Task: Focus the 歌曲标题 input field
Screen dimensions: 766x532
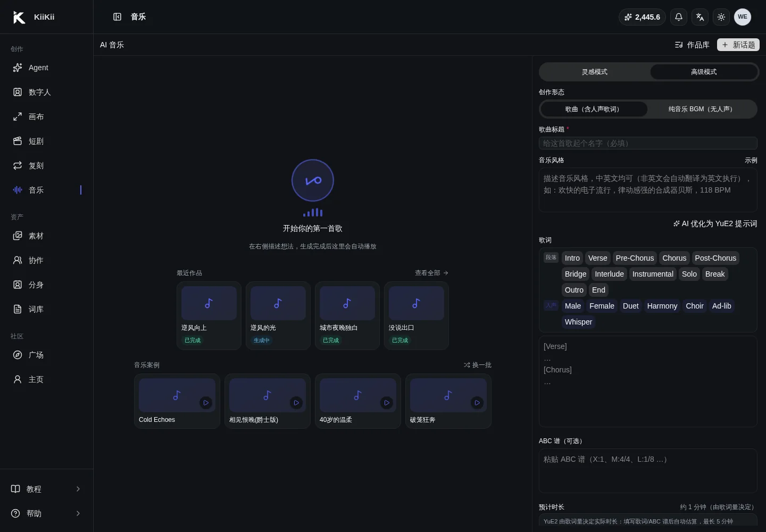Action: coord(648,143)
